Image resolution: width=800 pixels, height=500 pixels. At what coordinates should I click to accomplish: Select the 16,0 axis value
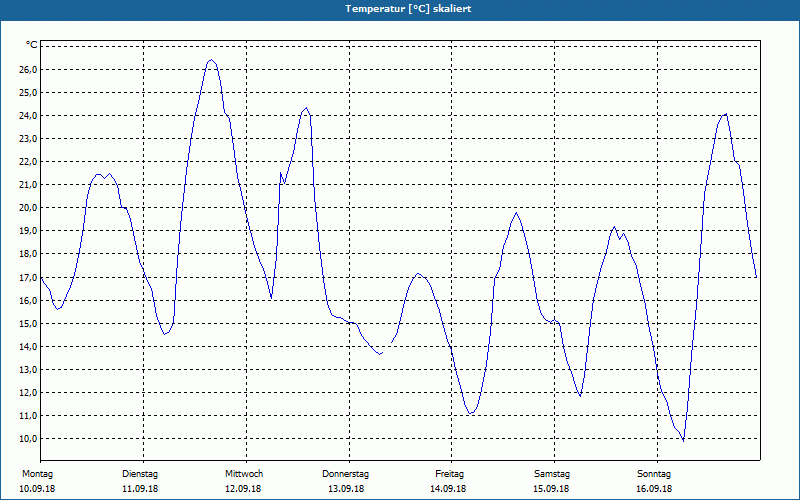tap(28, 301)
